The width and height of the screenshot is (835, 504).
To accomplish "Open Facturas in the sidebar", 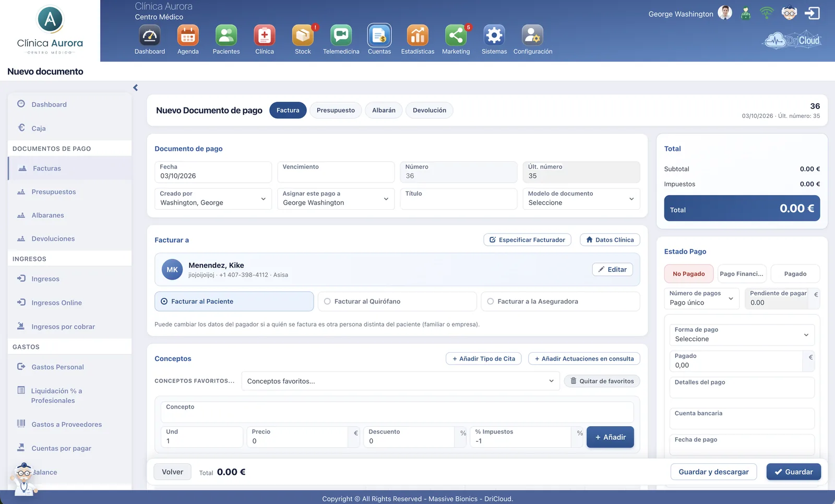I will click(70, 169).
